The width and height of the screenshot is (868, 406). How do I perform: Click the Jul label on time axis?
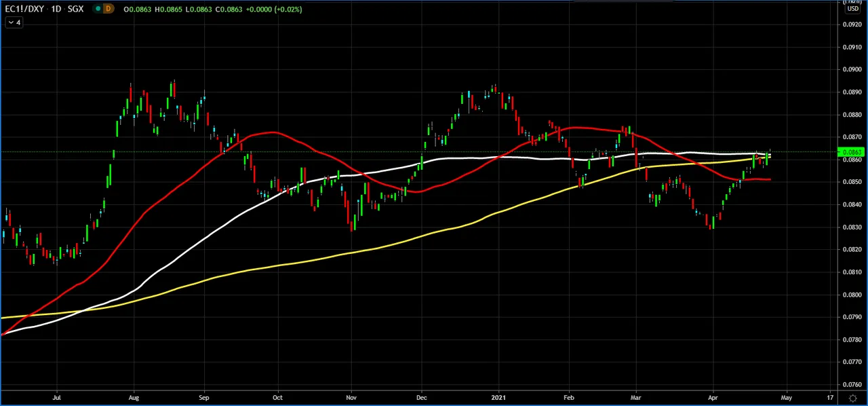[x=56, y=397]
